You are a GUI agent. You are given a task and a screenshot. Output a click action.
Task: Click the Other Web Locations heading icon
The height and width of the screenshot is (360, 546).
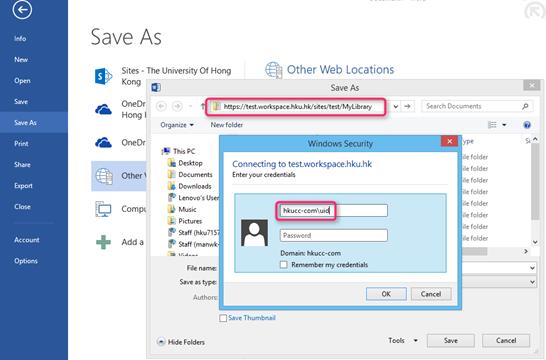click(x=274, y=70)
